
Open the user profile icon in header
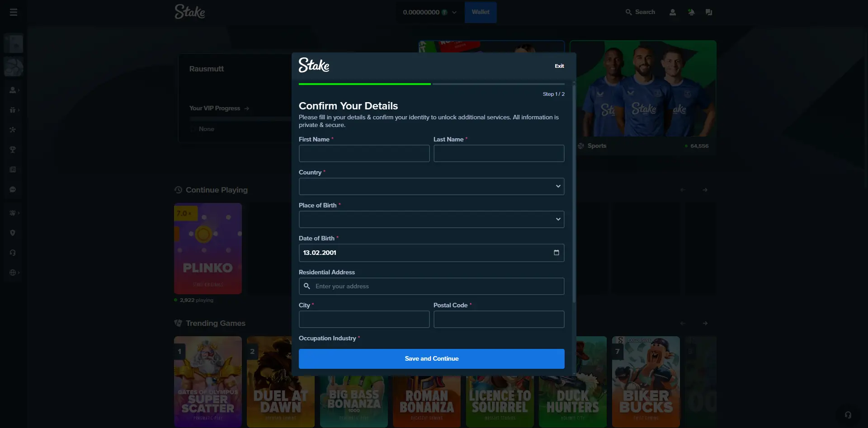click(673, 12)
